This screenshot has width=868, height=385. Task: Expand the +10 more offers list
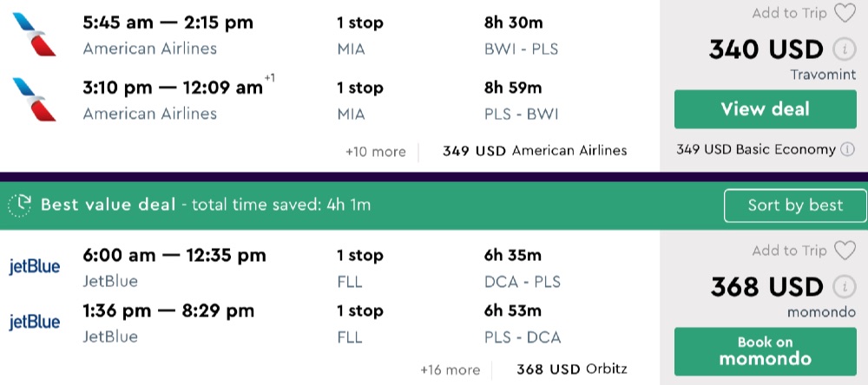coord(375,151)
